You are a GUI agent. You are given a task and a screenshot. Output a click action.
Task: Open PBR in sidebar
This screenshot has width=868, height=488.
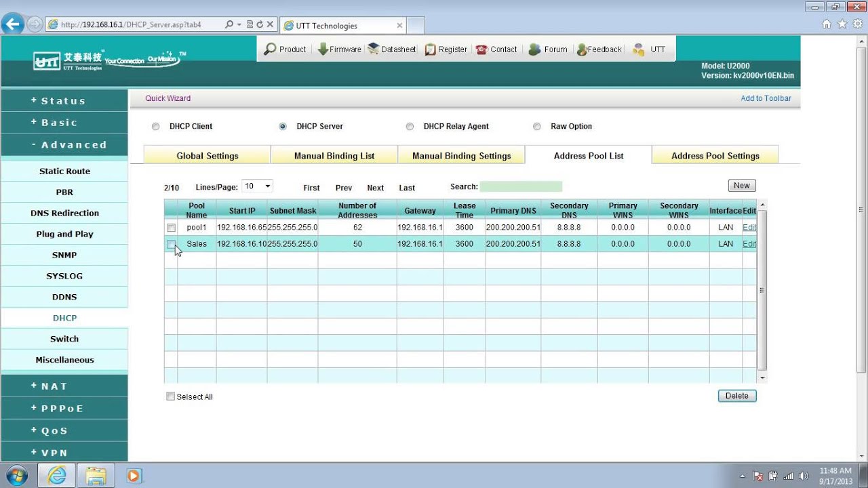64,192
